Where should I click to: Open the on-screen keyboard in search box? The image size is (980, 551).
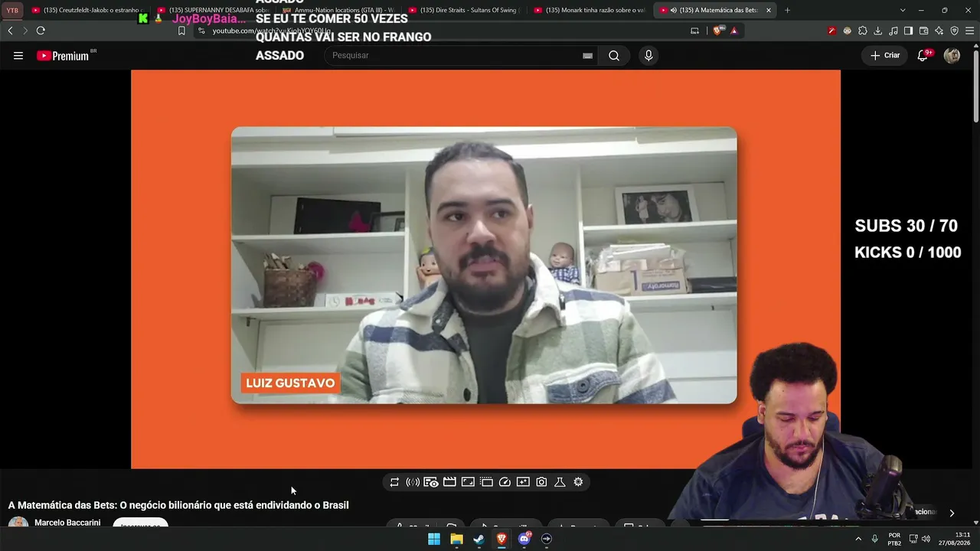(587, 55)
